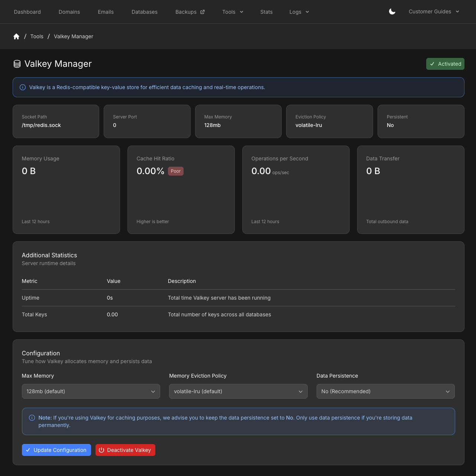Click the Persistent No value

pos(390,125)
